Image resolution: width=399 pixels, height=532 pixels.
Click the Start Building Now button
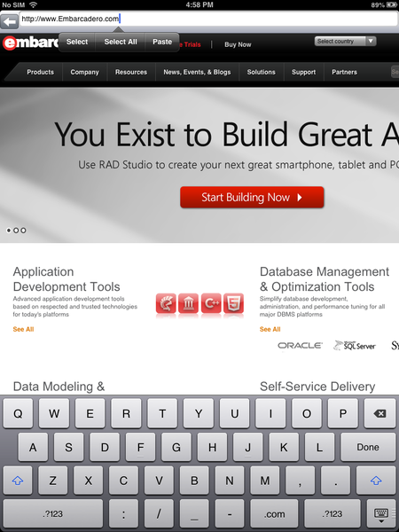[x=252, y=197]
